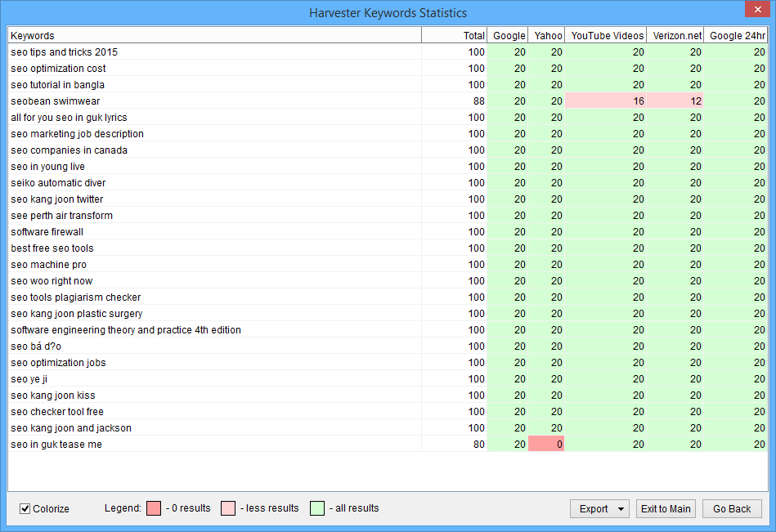
Task: Click the red '0 results' legend swatch
Action: tap(155, 508)
